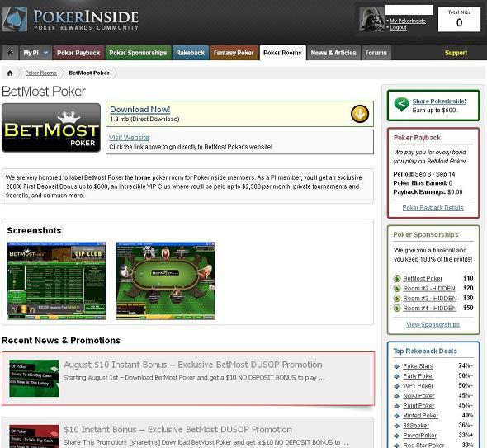The width and height of the screenshot is (487, 448).
Task: Open the lobby screenshot thumbnail
Action: pos(56,281)
